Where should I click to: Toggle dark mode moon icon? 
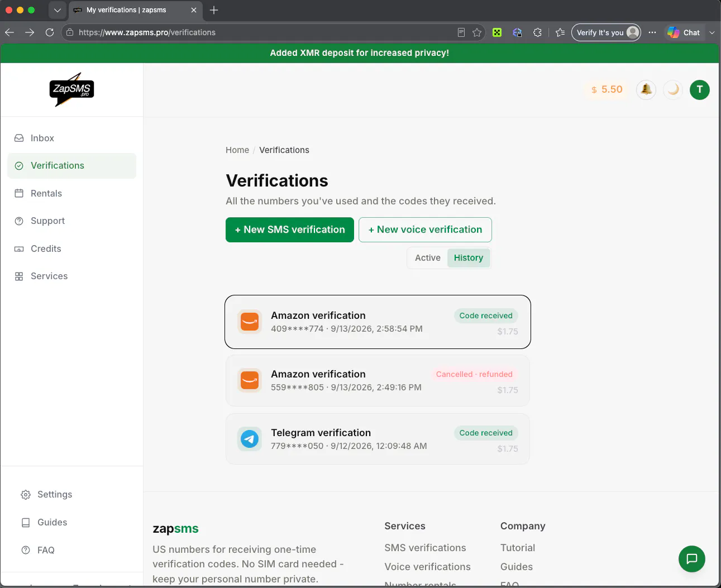coord(673,89)
